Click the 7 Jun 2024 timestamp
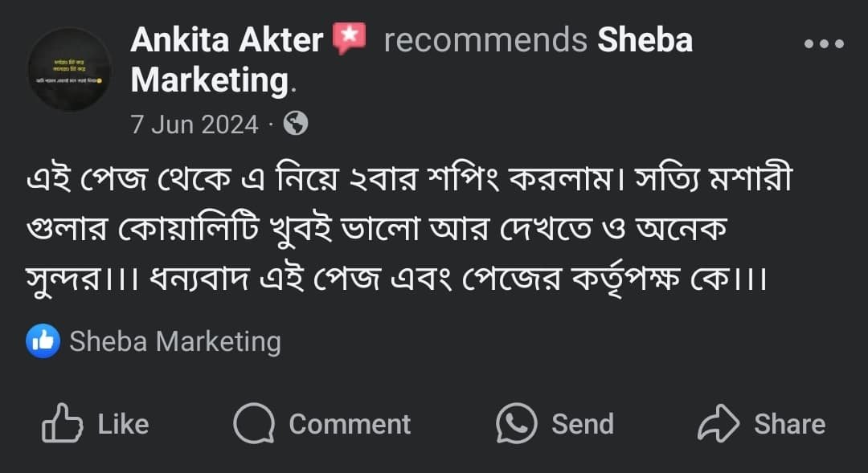The width and height of the screenshot is (868, 473). [194, 124]
